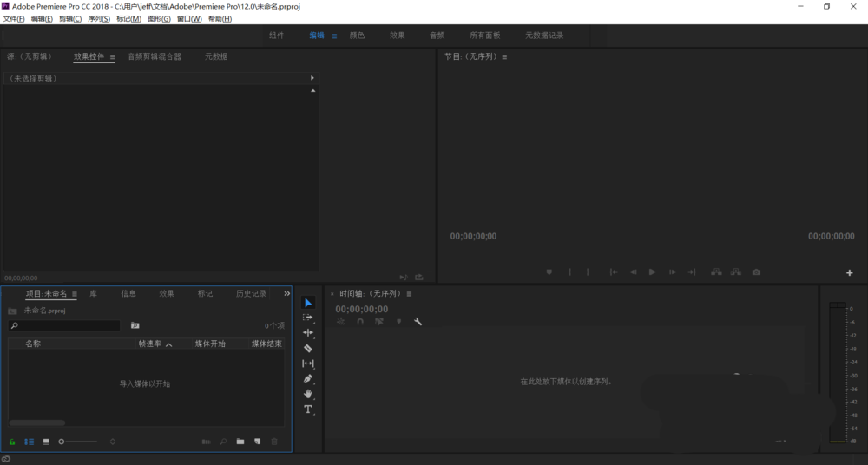Toggle linked selection in timeline
The width and height of the screenshot is (868, 465).
pos(379,322)
